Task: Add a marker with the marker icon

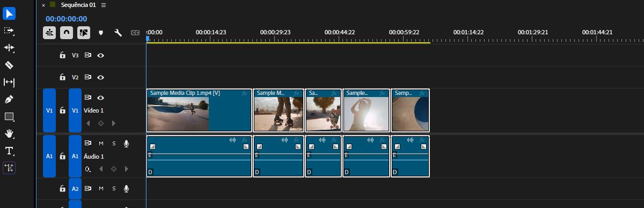Action: 101,33
